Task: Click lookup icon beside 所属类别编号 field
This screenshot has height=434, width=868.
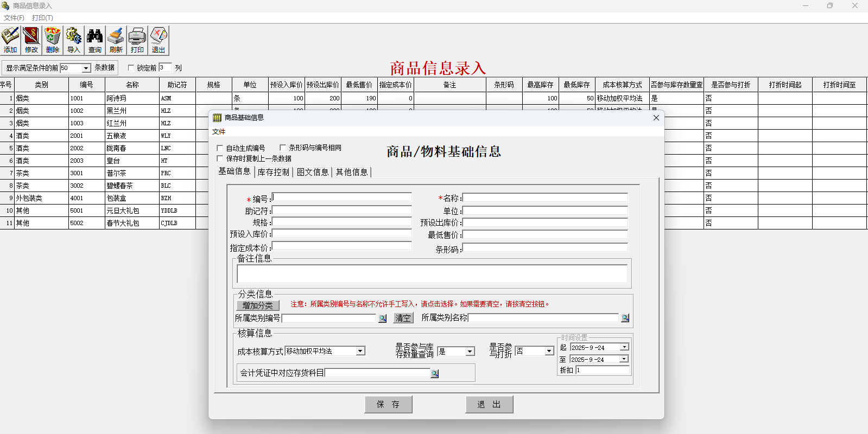Action: coord(383,318)
